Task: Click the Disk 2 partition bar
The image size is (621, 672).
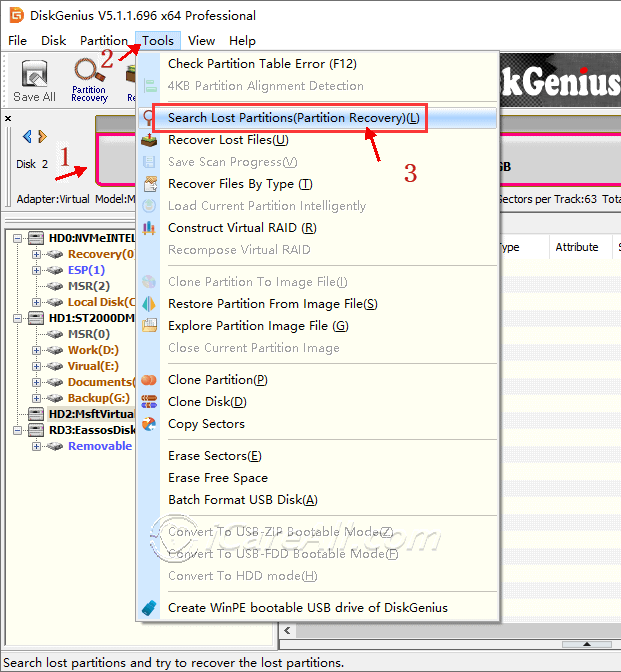Action: pos(116,159)
